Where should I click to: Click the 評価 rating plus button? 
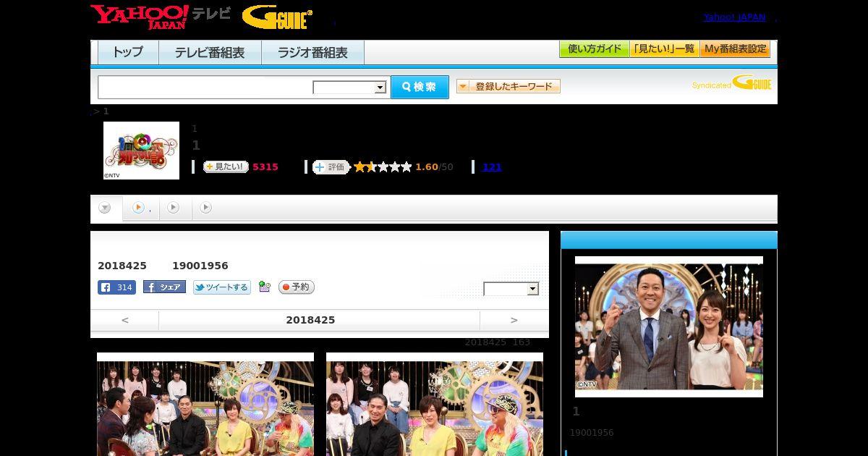coord(331,166)
